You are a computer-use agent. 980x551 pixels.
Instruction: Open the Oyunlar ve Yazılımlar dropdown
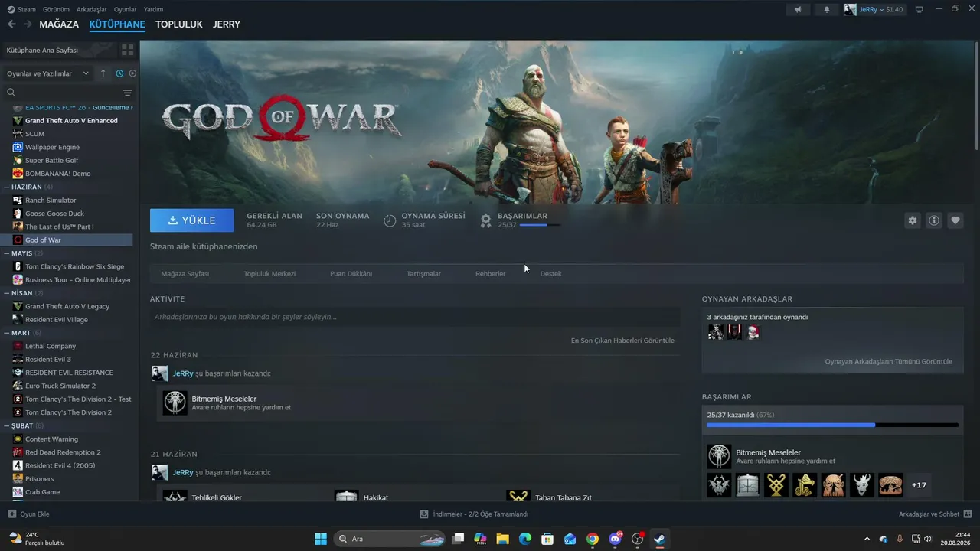[47, 73]
